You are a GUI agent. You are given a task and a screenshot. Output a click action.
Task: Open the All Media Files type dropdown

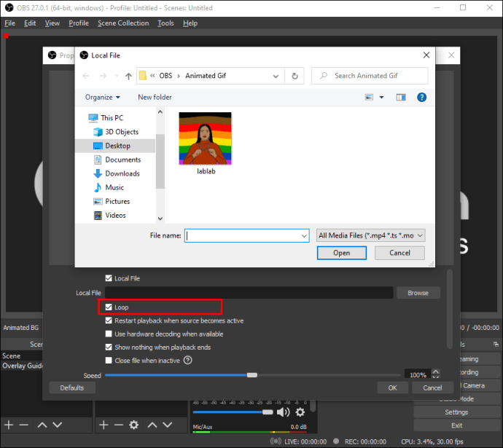[x=370, y=235]
